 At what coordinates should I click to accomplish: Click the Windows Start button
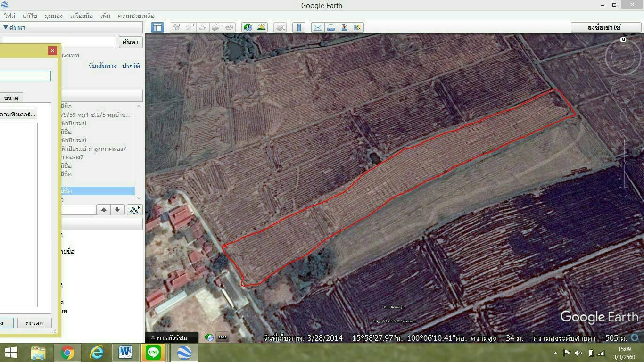[11, 353]
